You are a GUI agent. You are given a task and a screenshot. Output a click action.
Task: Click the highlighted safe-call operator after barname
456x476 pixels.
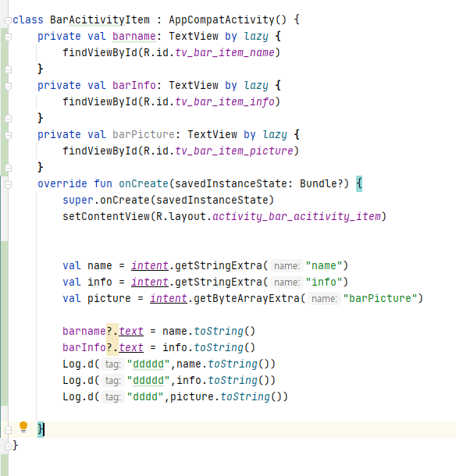pyautogui.click(x=112, y=331)
